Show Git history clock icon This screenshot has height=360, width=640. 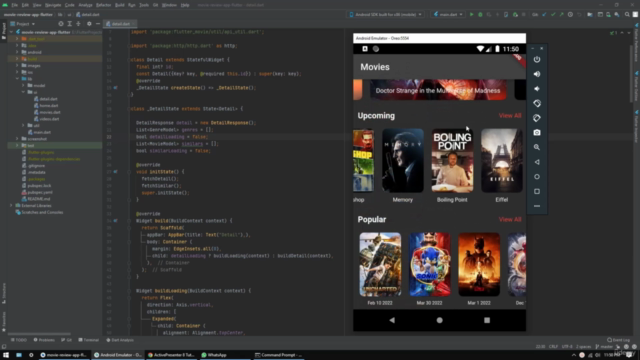(x=570, y=14)
